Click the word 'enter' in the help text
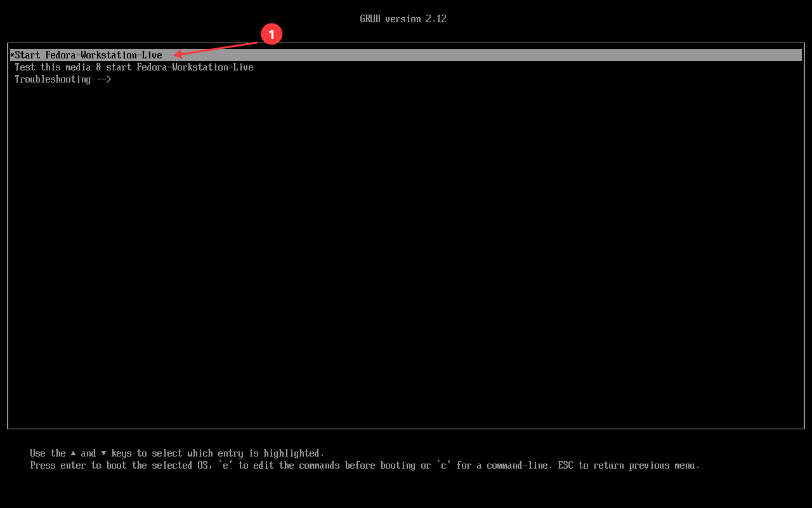812x508 pixels. (x=73, y=465)
